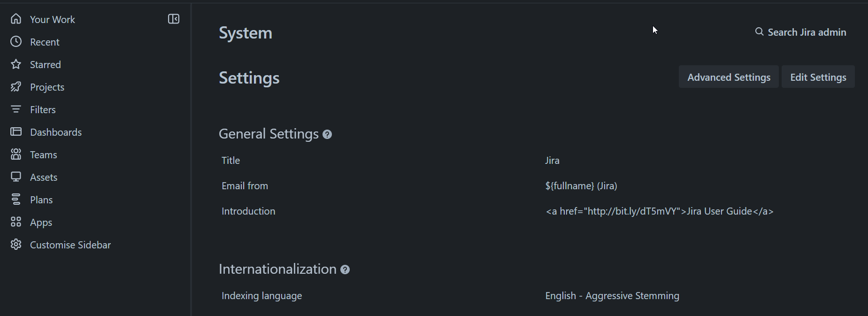Open the Internationalization help icon

tap(346, 270)
